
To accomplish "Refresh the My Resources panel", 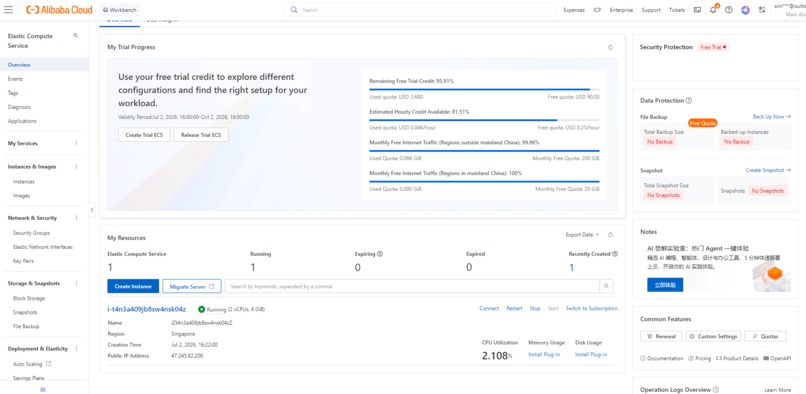I will [x=610, y=235].
